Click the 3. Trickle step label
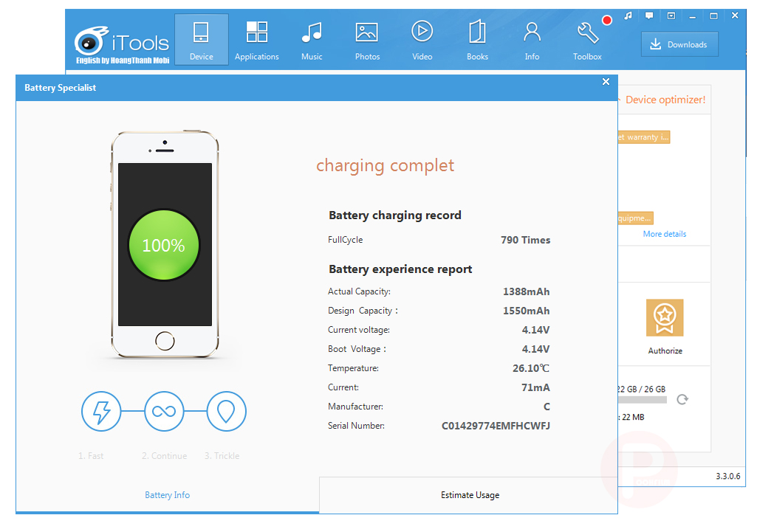Image resolution: width=757 pixels, height=532 pixels. coord(222,456)
